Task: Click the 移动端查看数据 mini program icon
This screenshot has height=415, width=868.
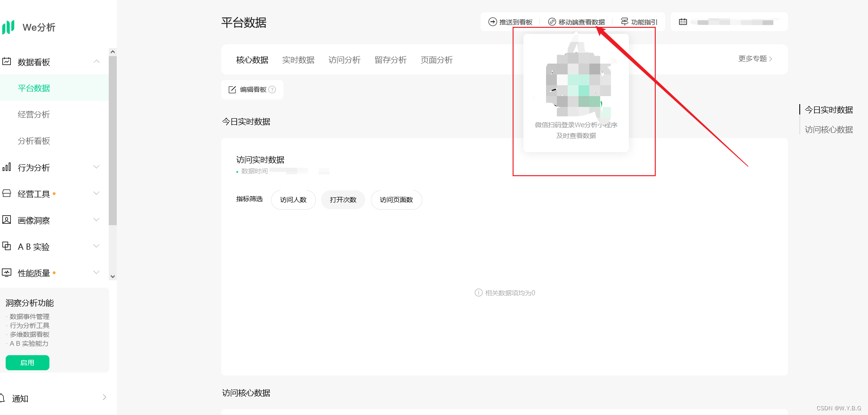Action: click(x=552, y=22)
